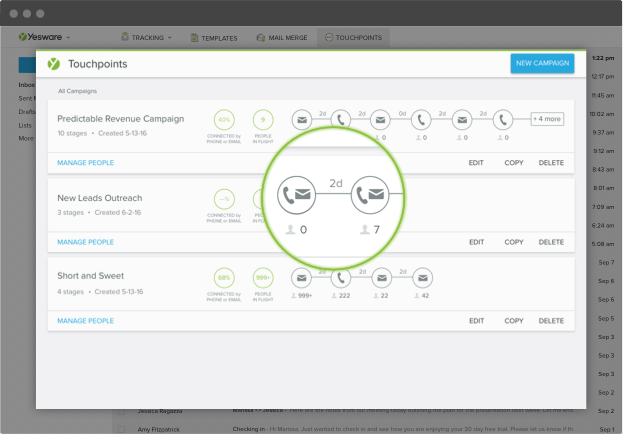Click the 40% connected circle indicator
Image resolution: width=623 pixels, height=434 pixels.
click(x=224, y=120)
